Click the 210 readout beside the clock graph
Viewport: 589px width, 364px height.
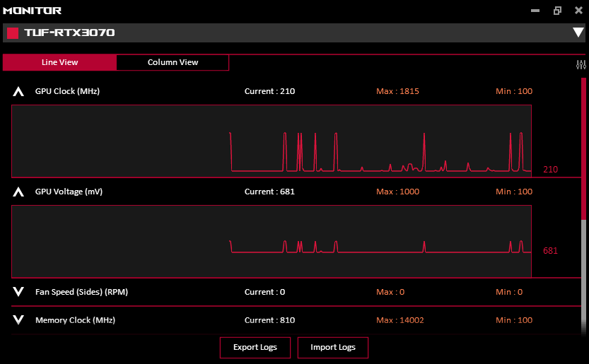(550, 170)
